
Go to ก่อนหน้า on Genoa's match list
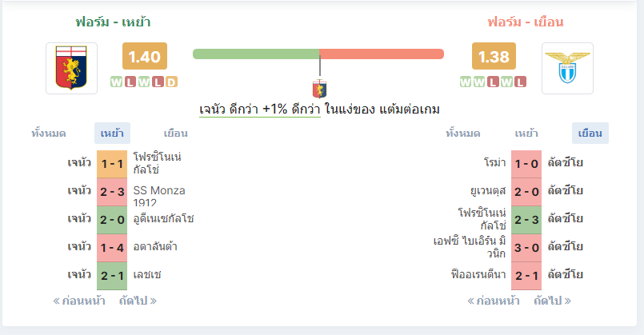pyautogui.click(x=79, y=301)
